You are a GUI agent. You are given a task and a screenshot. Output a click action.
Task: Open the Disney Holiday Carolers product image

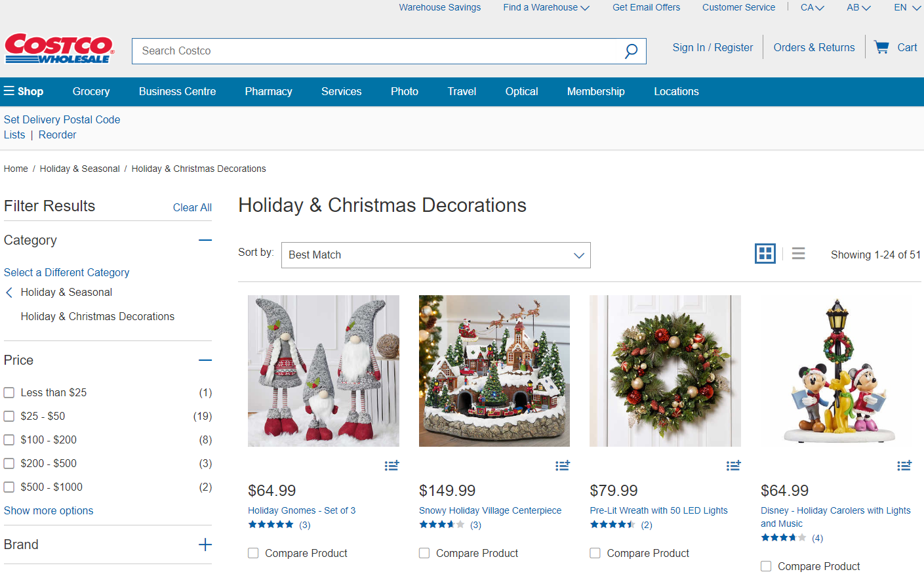coord(836,371)
